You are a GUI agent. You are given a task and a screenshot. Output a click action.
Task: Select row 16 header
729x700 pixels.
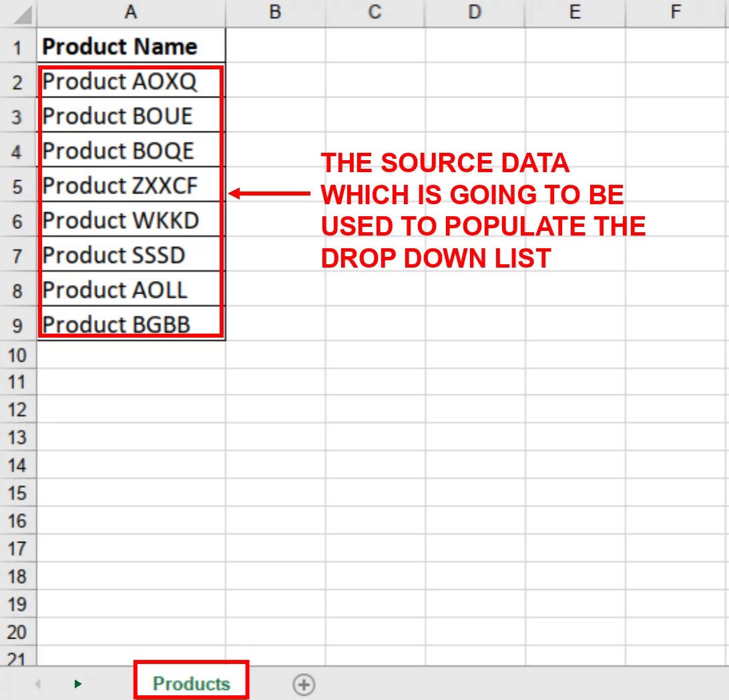(17, 521)
